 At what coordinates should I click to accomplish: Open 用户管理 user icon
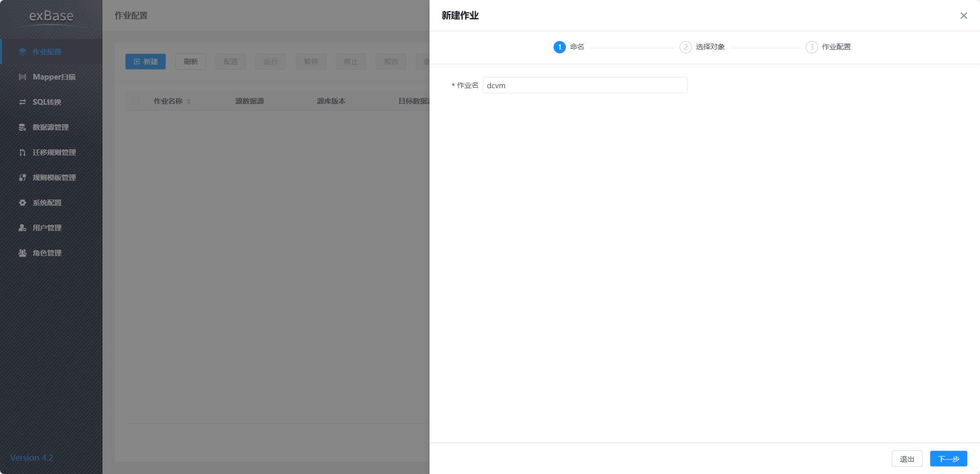coord(22,228)
